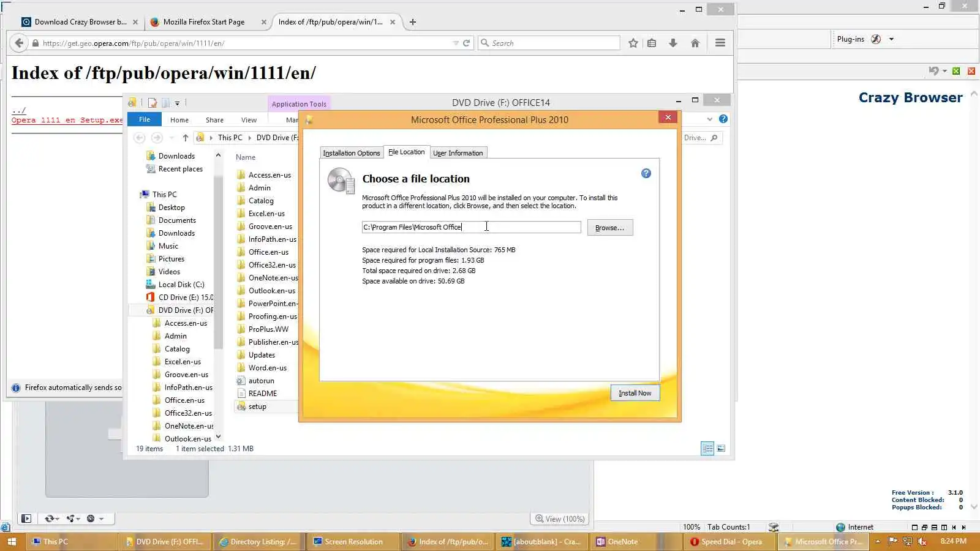This screenshot has width=980, height=551.
Task: Open new tab in Firefox
Action: 413,22
